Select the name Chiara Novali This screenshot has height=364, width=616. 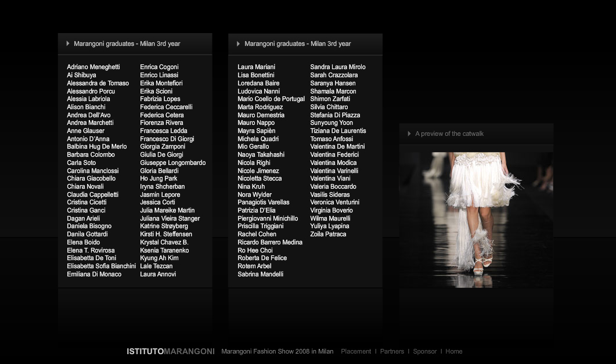[x=85, y=186]
